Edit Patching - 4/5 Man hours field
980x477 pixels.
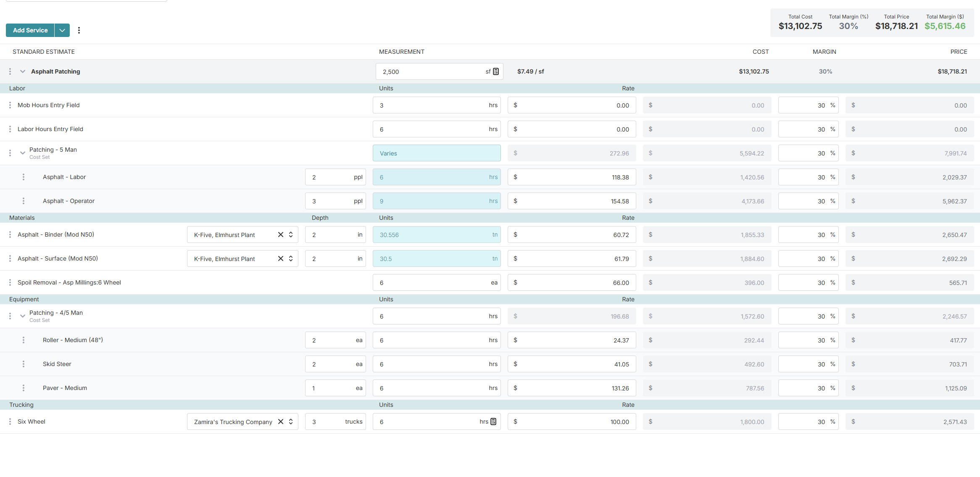(x=437, y=316)
